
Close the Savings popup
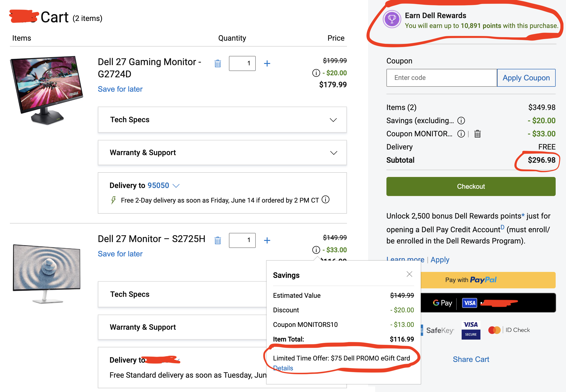(409, 274)
